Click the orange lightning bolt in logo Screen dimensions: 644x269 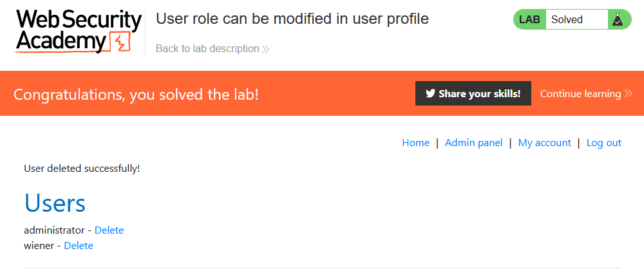pos(121,43)
